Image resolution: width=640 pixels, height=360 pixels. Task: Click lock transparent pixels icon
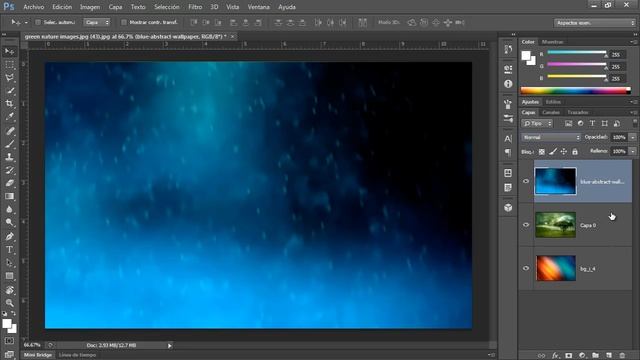coord(542,151)
